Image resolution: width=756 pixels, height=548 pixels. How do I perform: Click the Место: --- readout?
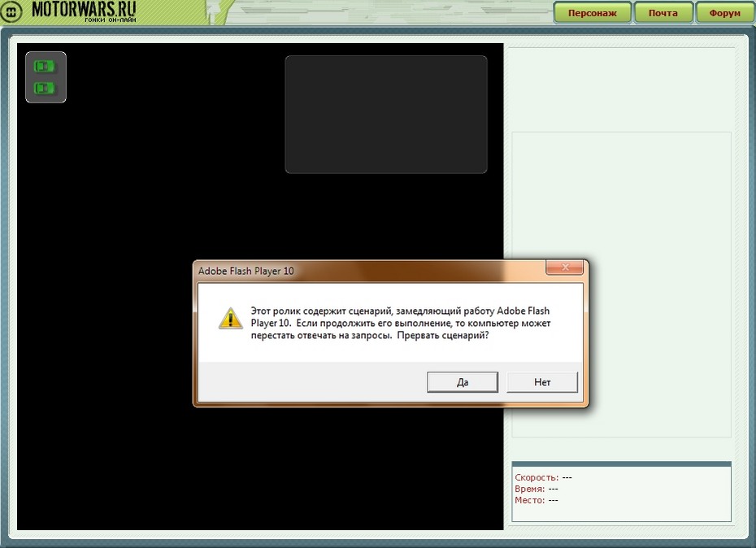537,500
